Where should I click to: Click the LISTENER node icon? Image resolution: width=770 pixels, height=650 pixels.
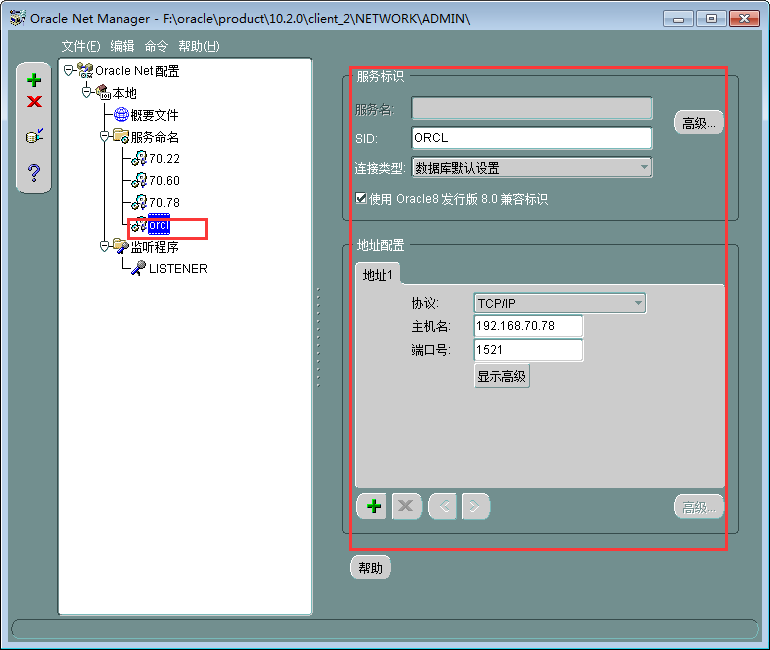point(138,268)
